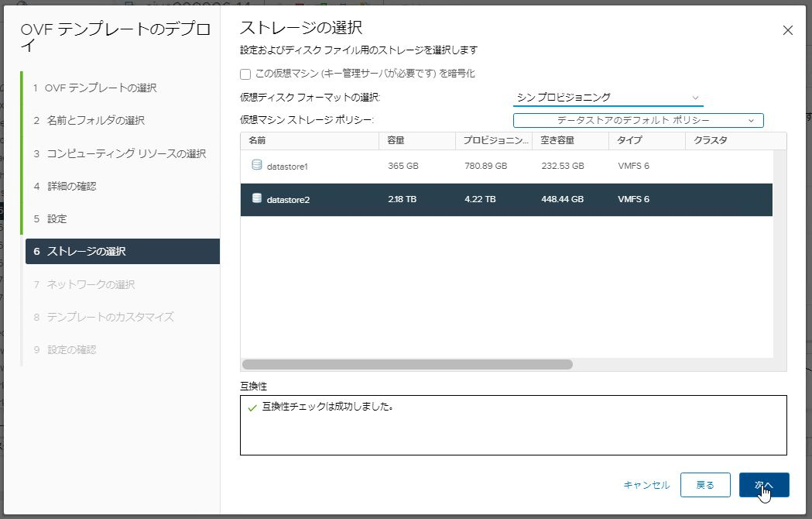Click the datastore2 disk icon

256,198
